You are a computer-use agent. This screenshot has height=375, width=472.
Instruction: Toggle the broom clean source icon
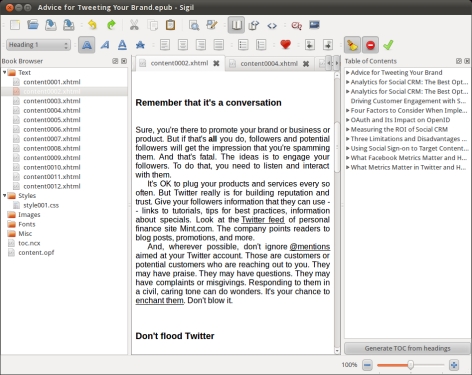point(352,45)
